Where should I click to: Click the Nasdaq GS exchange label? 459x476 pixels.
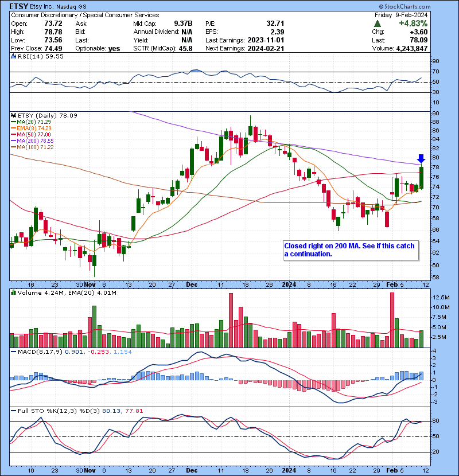[x=72, y=6]
